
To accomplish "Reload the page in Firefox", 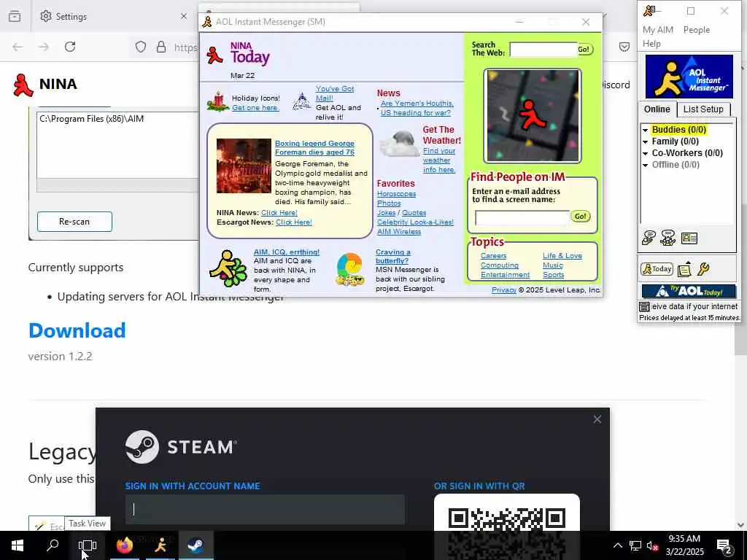I will [x=70, y=47].
